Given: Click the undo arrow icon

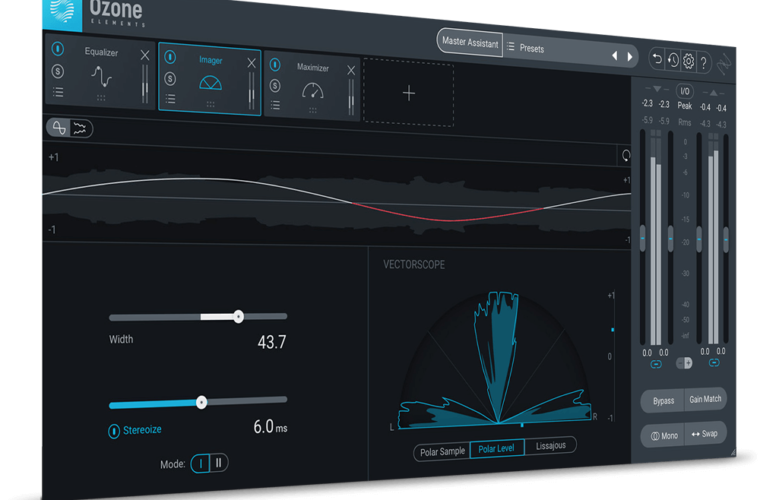Looking at the screenshot, I should pyautogui.click(x=657, y=59).
